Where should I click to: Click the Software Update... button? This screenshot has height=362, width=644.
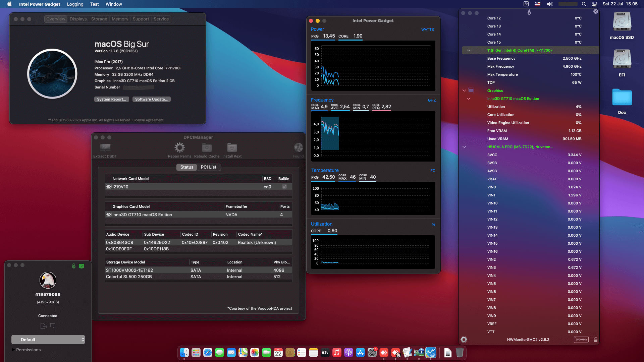tap(151, 99)
